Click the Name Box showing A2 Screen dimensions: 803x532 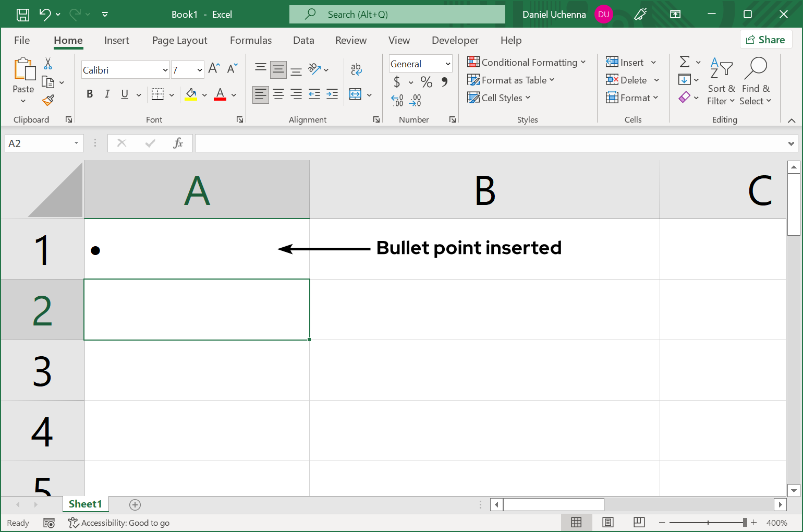click(x=39, y=142)
